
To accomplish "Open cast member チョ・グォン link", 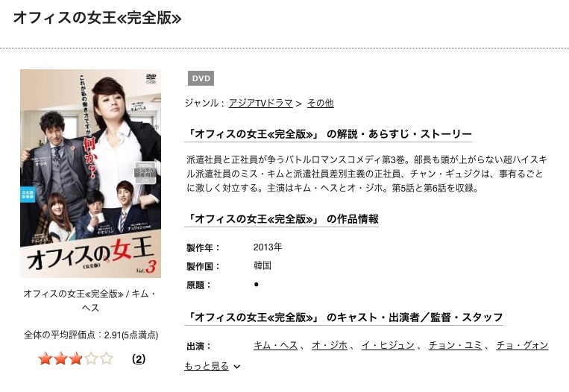I will click(522, 345).
